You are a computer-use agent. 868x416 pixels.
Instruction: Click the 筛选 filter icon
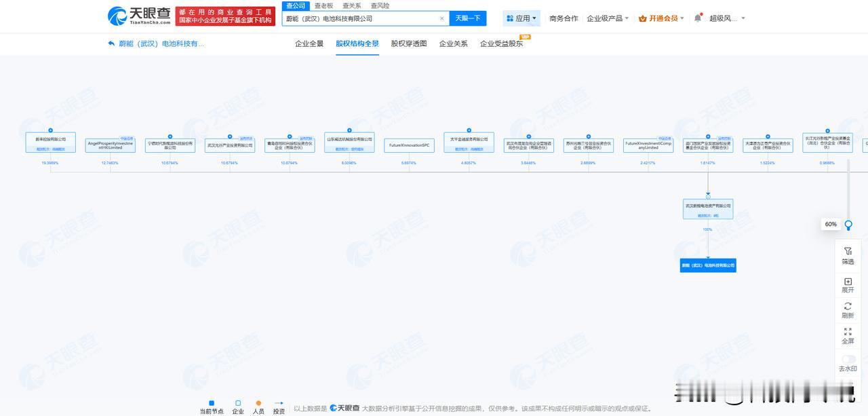pos(848,251)
